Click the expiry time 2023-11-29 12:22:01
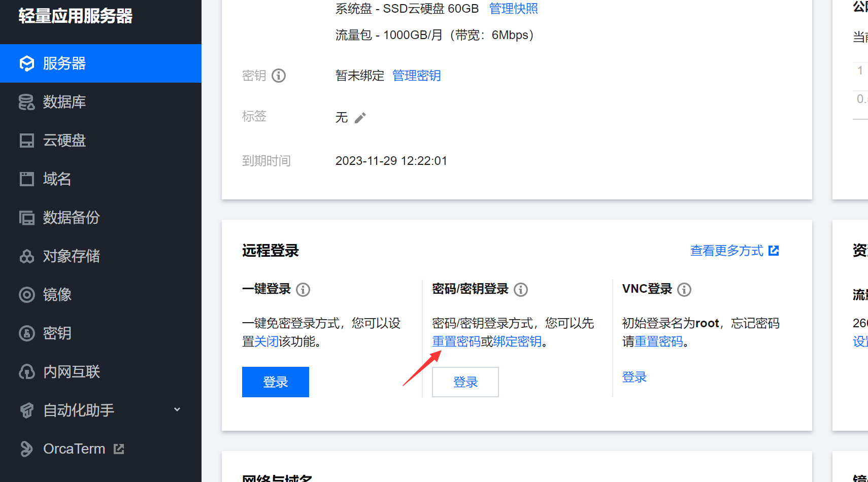The height and width of the screenshot is (482, 868). [x=391, y=161]
